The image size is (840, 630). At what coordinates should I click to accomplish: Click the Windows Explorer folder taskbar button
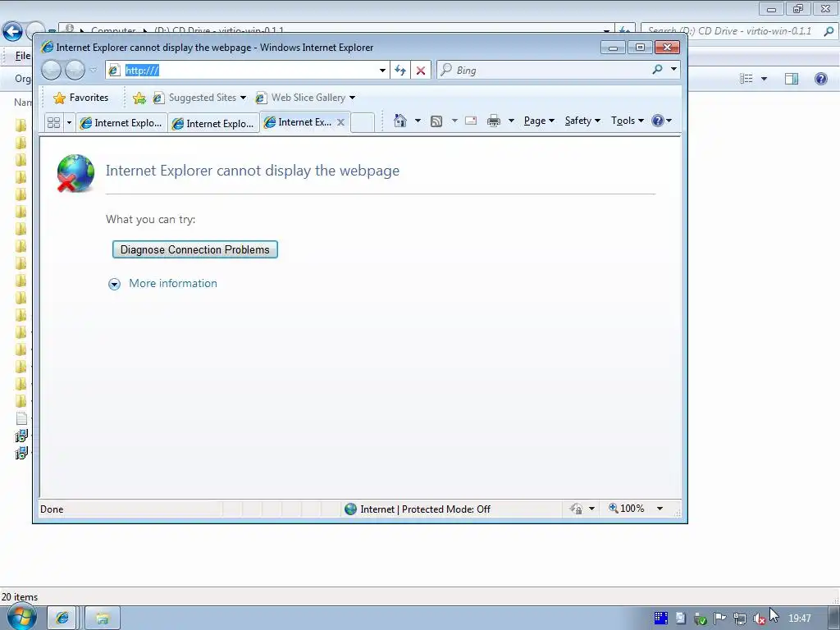click(103, 619)
